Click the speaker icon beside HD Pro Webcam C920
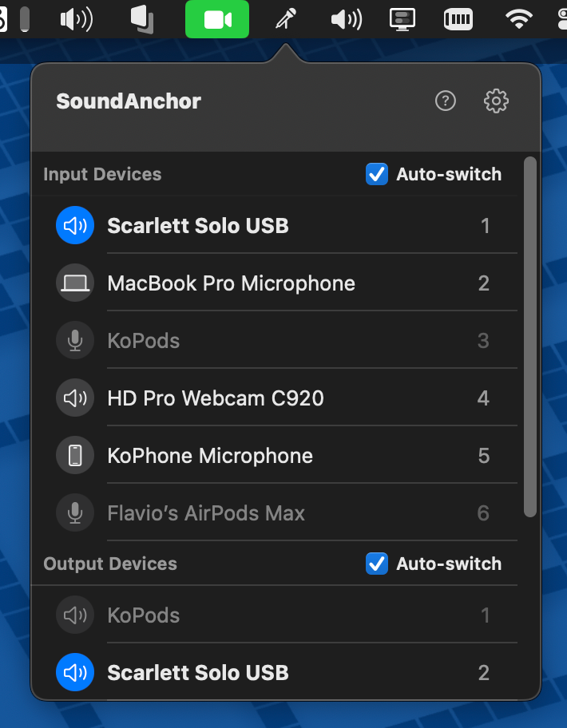 point(74,398)
